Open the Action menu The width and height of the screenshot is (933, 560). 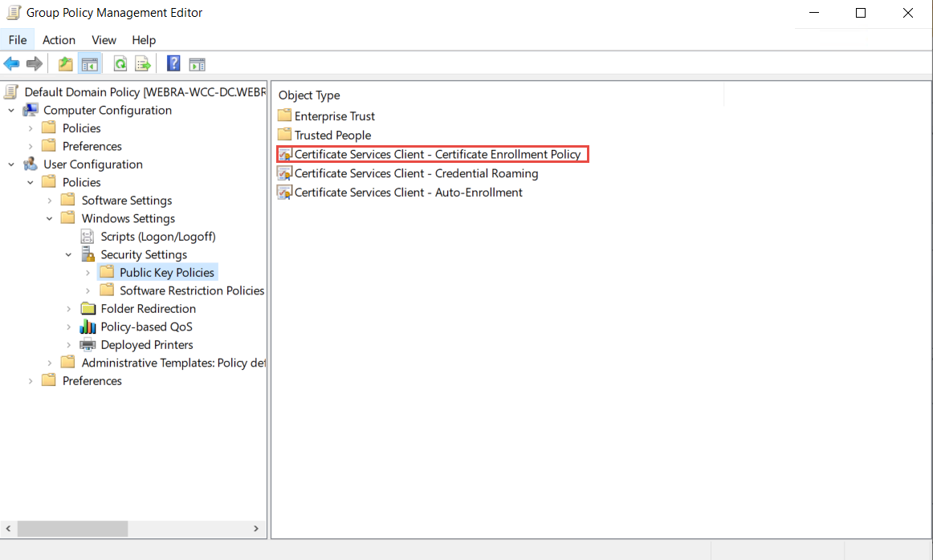pos(59,40)
